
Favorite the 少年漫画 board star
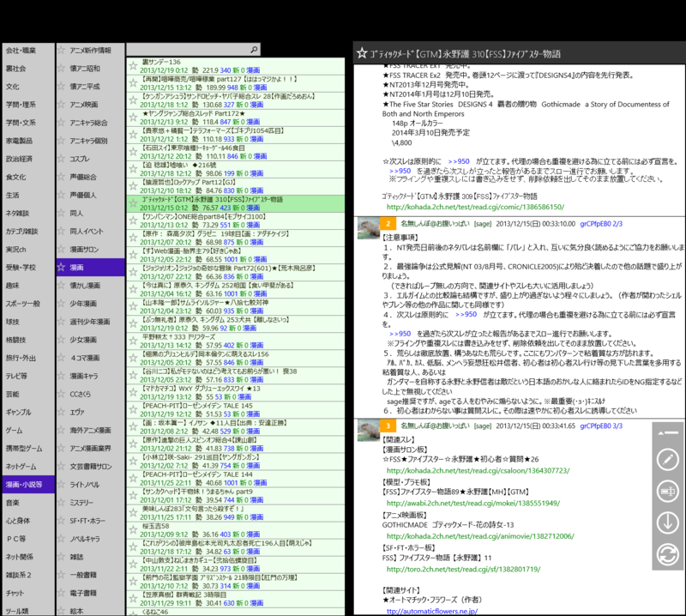(x=61, y=304)
